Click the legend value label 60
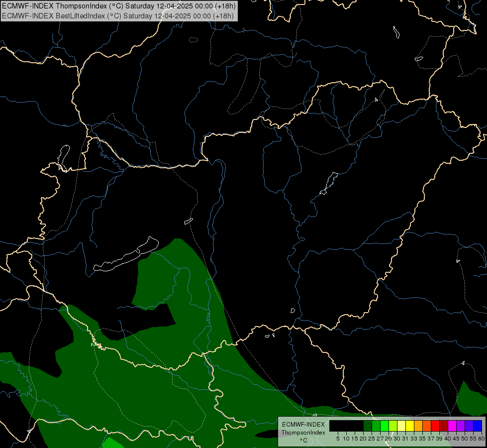The height and width of the screenshot is (448, 487). click(481, 439)
